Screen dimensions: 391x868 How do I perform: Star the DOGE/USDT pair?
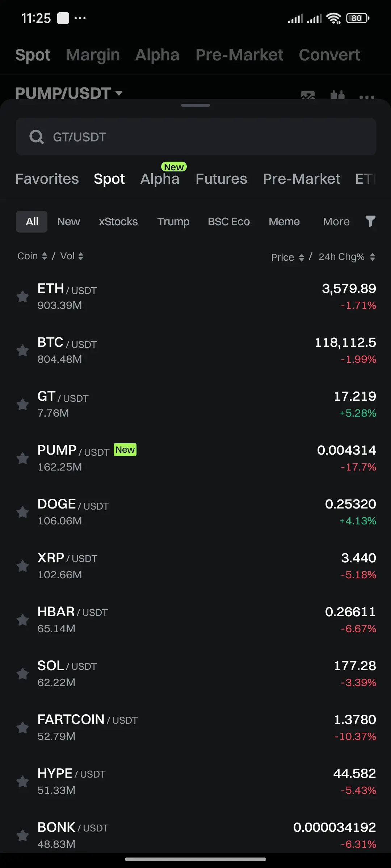click(22, 512)
